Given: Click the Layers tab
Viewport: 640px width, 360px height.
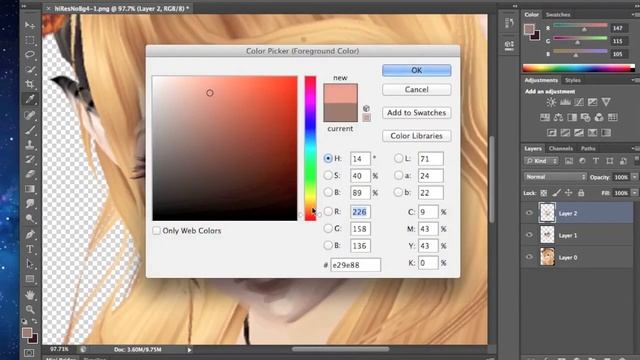Looking at the screenshot, I should pyautogui.click(x=533, y=149).
